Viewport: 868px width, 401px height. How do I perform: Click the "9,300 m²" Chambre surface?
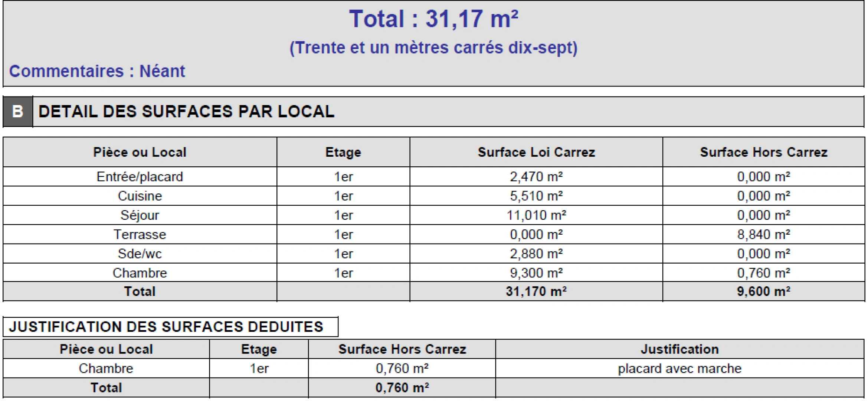pyautogui.click(x=536, y=273)
